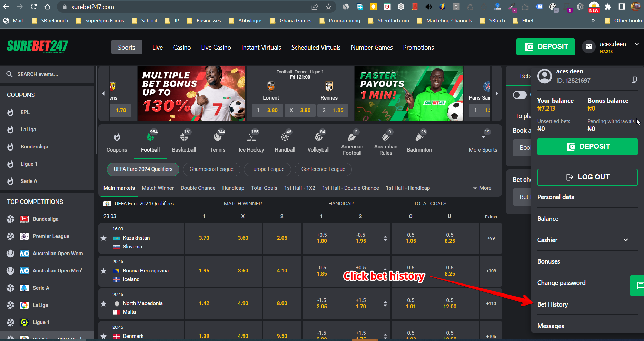
Task: Click the SureBet247 logo
Action: 37,46
